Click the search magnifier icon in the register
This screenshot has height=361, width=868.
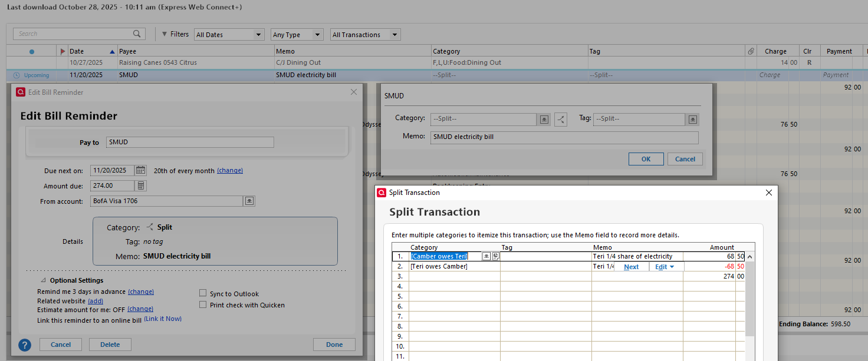[x=137, y=34]
